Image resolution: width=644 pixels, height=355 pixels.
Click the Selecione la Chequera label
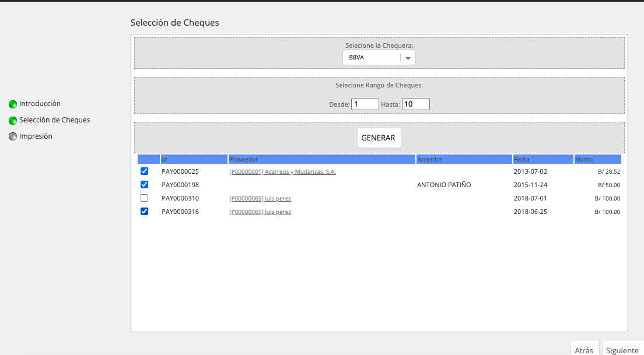point(379,45)
